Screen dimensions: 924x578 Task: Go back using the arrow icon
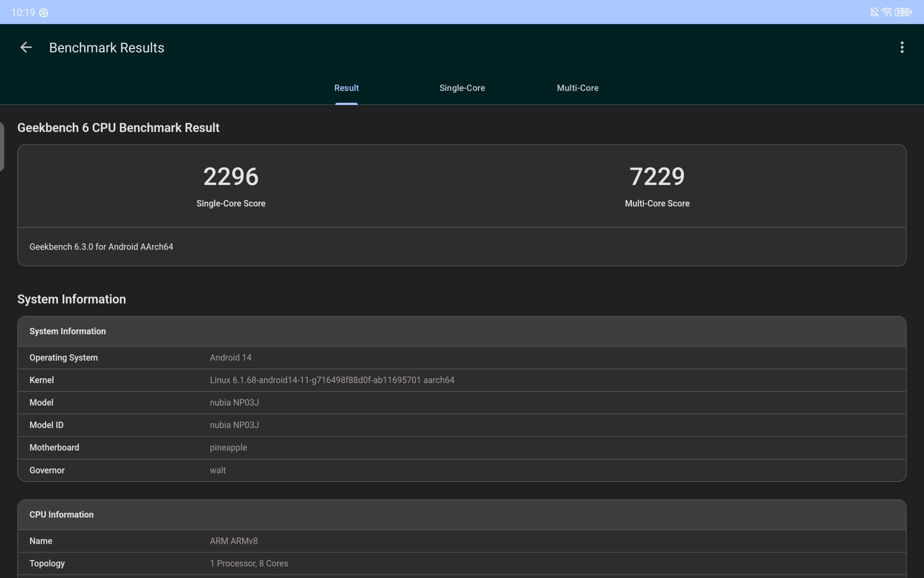(26, 47)
